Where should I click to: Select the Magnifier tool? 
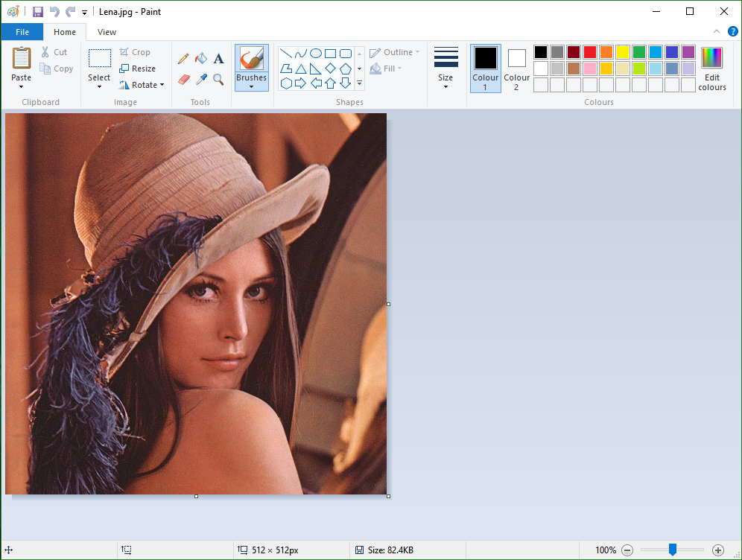[x=218, y=79]
